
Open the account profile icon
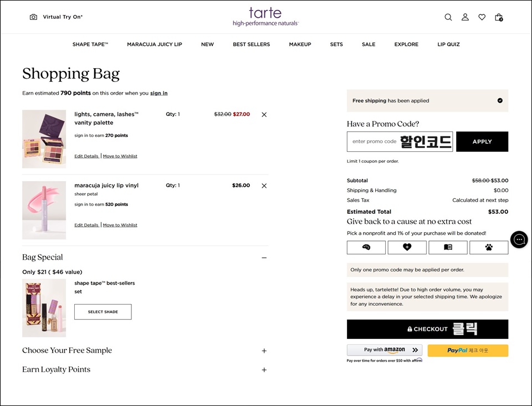click(465, 17)
